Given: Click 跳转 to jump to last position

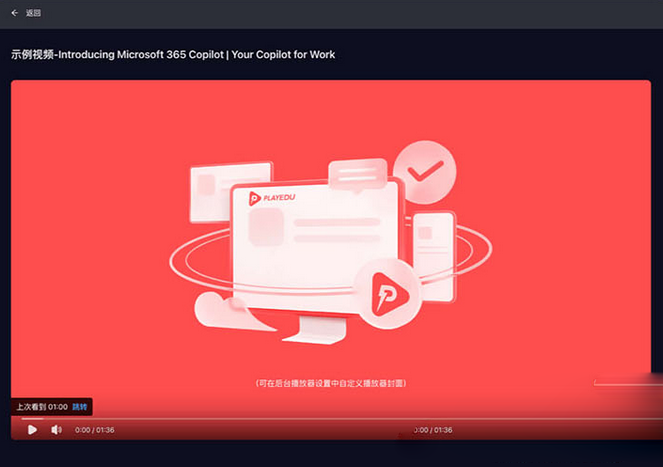Looking at the screenshot, I should tap(80, 407).
